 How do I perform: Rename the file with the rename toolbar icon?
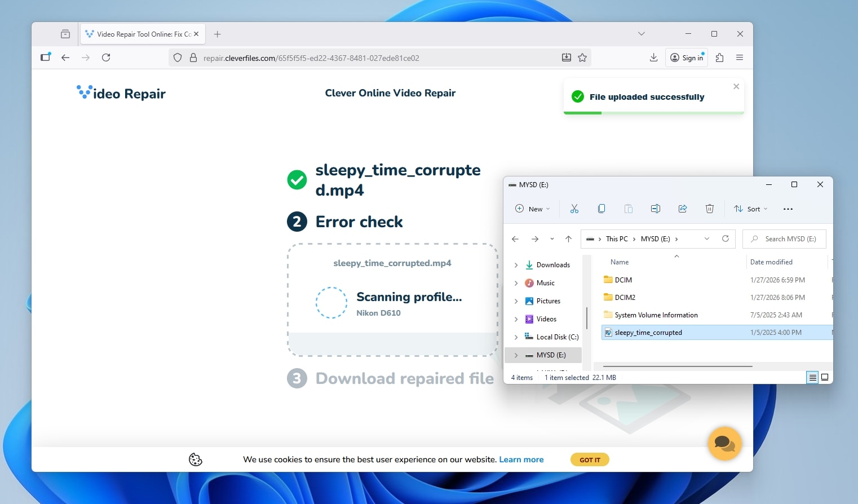point(656,209)
